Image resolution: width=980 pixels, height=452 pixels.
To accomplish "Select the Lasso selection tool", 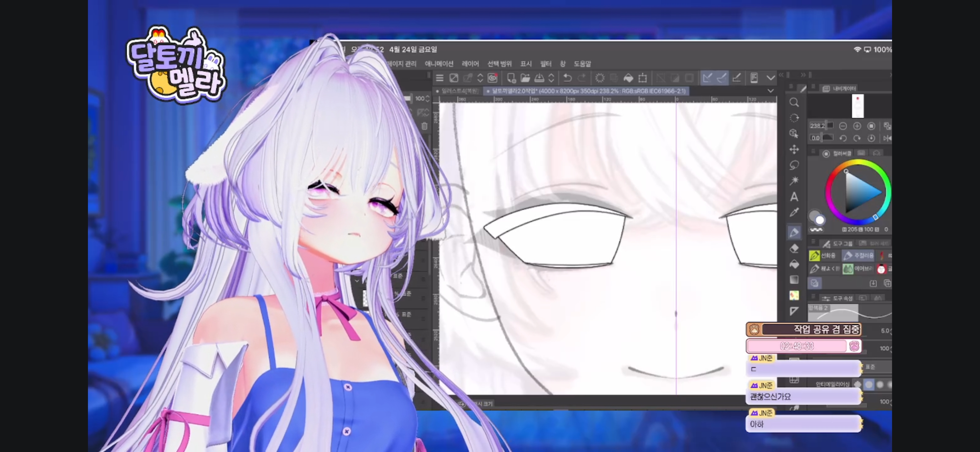I will [794, 165].
